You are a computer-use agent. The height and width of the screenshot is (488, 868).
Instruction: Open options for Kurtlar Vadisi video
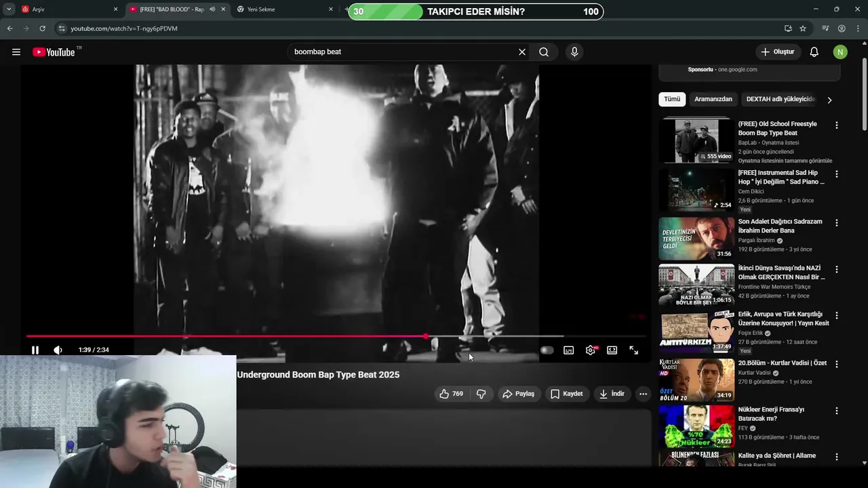coord(837,365)
